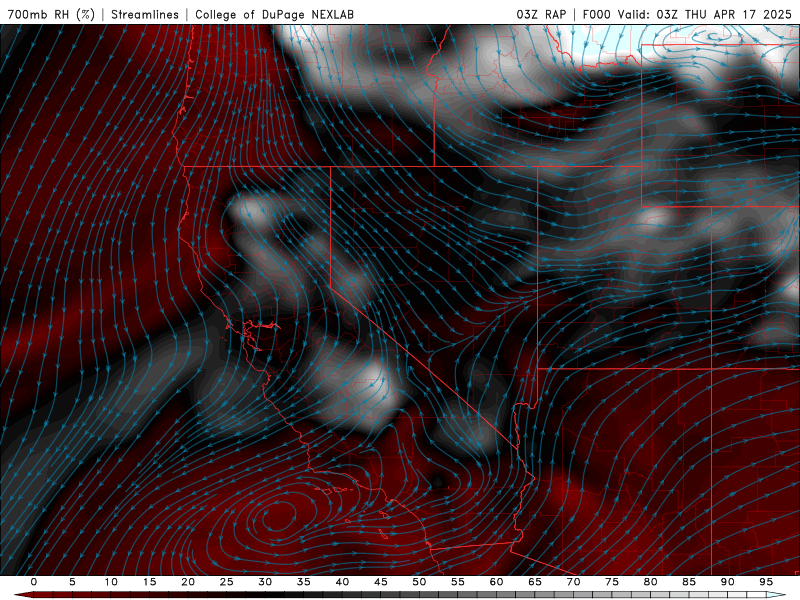Click the colorbar label "50"

click(419, 582)
